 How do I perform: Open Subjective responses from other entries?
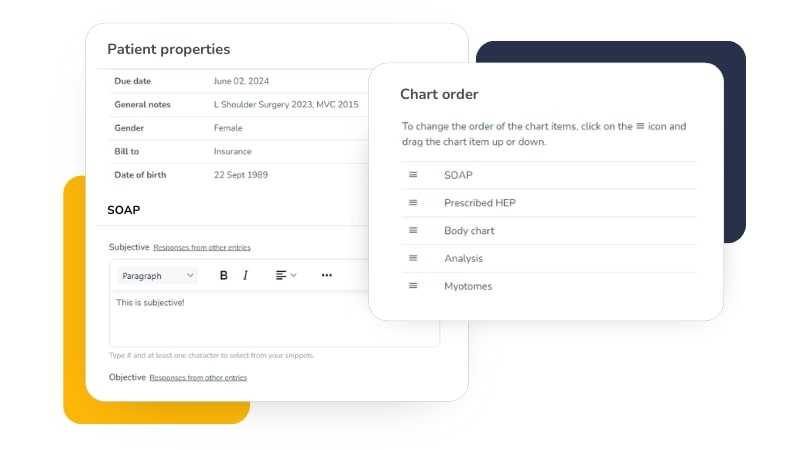(202, 247)
